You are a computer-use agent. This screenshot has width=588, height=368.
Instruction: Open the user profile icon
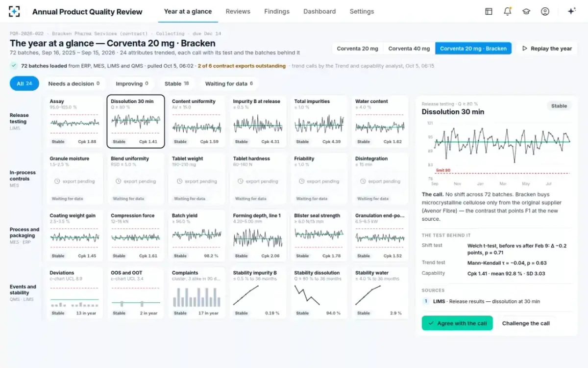[x=545, y=11]
